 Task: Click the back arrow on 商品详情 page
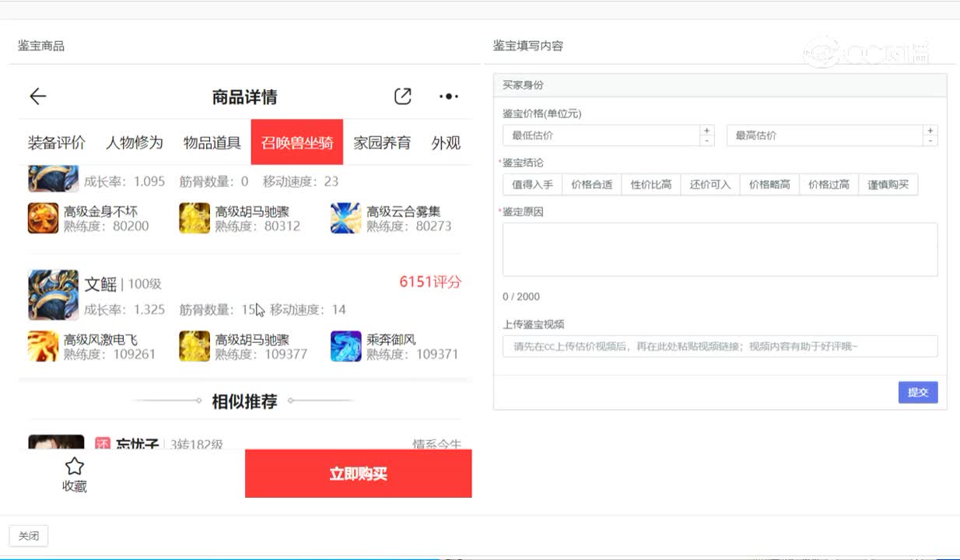(37, 96)
